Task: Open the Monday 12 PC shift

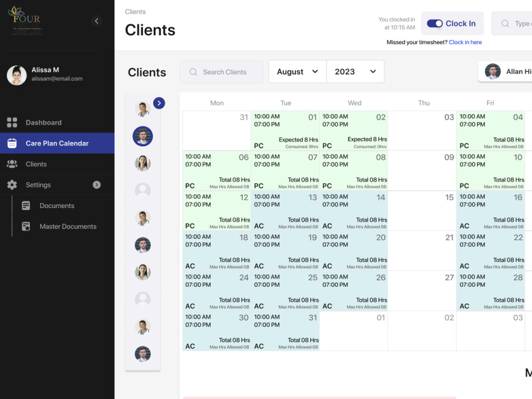Action: coord(217,211)
